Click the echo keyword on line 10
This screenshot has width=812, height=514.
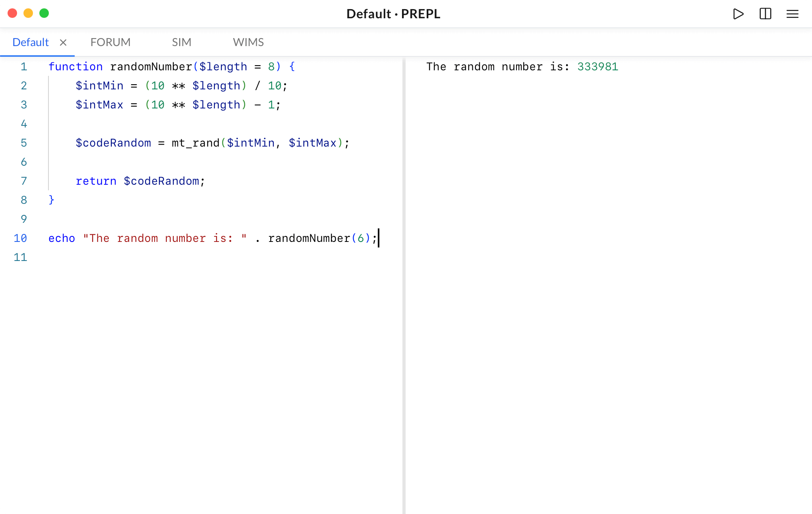click(x=62, y=238)
